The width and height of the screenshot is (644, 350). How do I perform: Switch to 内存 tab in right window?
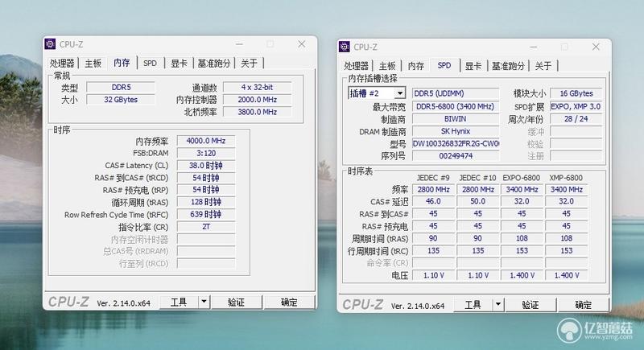[415, 66]
